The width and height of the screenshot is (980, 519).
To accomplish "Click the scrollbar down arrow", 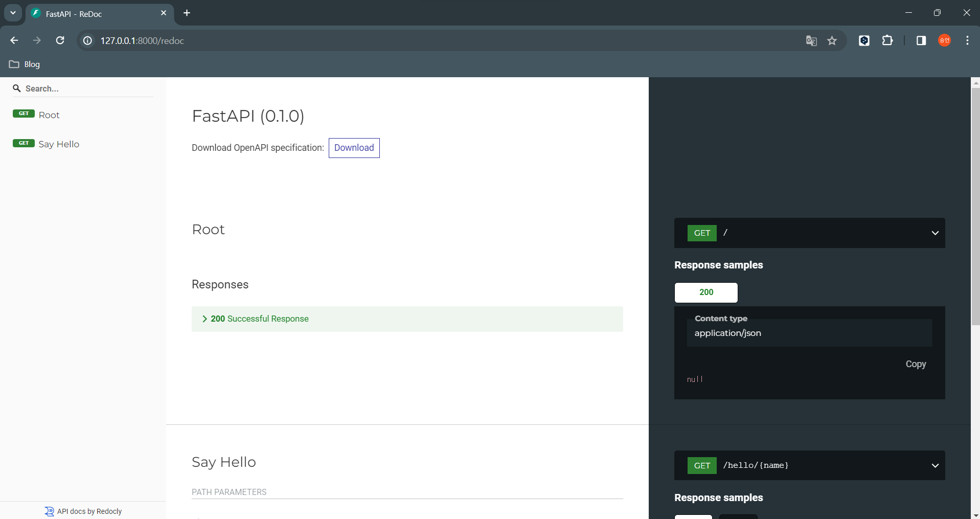I will pos(975,515).
